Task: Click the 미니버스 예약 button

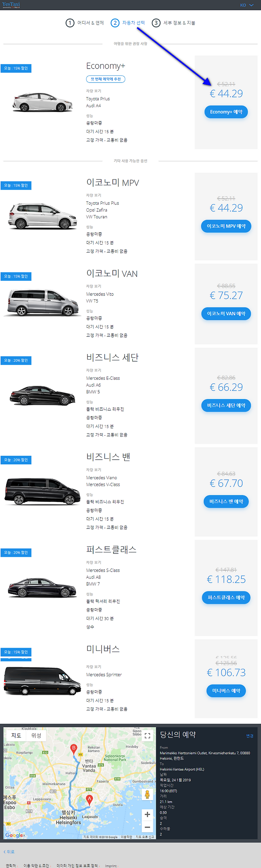Action: point(226,690)
